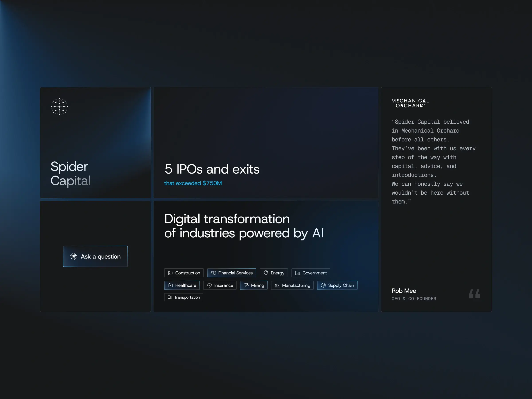The width and height of the screenshot is (532, 399).
Task: Click the map icon beside Transportation
Action: (x=170, y=297)
